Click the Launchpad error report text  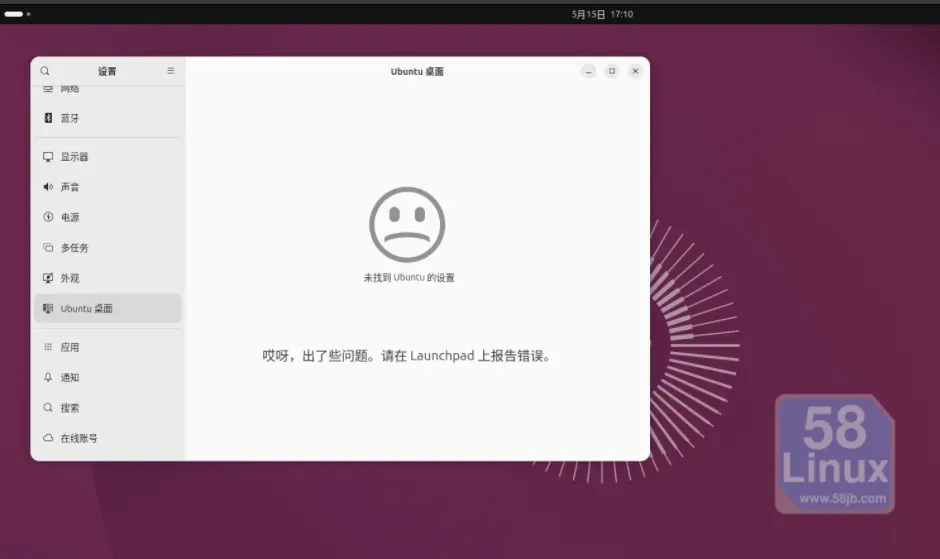(x=407, y=356)
